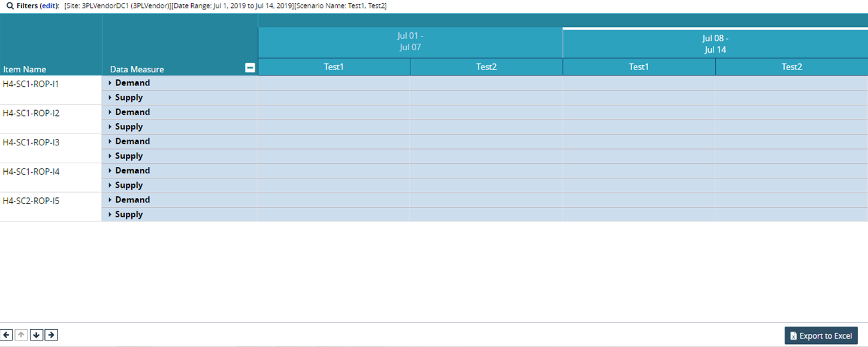
Task: Export the table to Excel
Action: (821, 336)
